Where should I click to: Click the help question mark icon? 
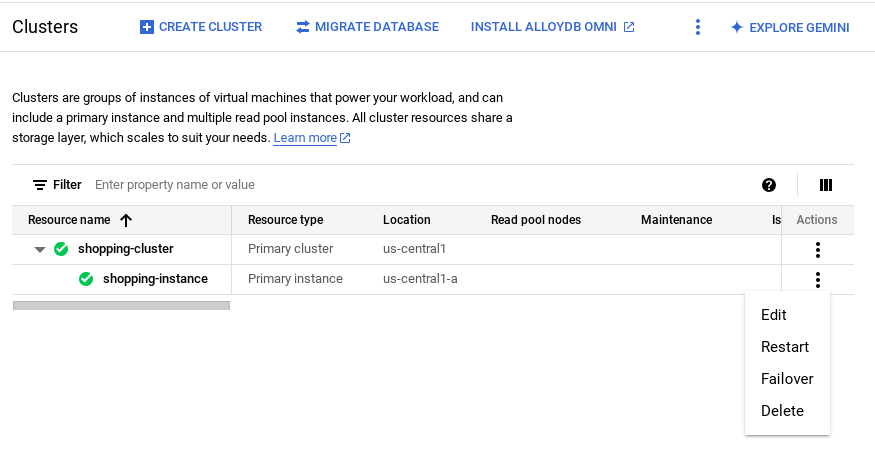tap(769, 185)
